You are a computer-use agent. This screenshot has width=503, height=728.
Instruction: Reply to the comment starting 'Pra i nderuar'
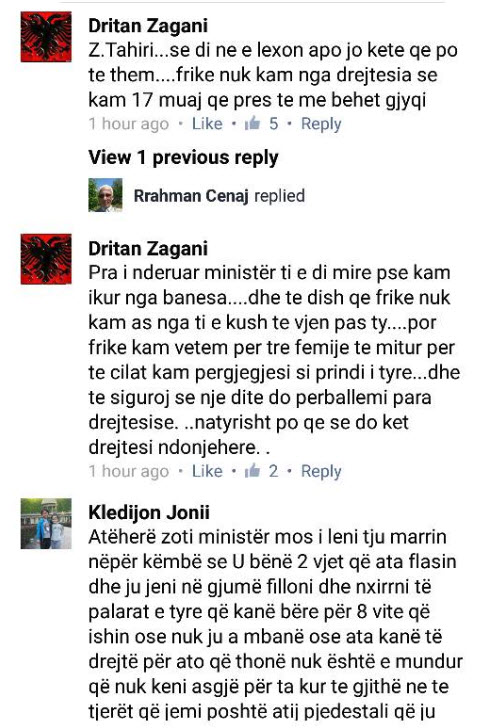click(321, 471)
